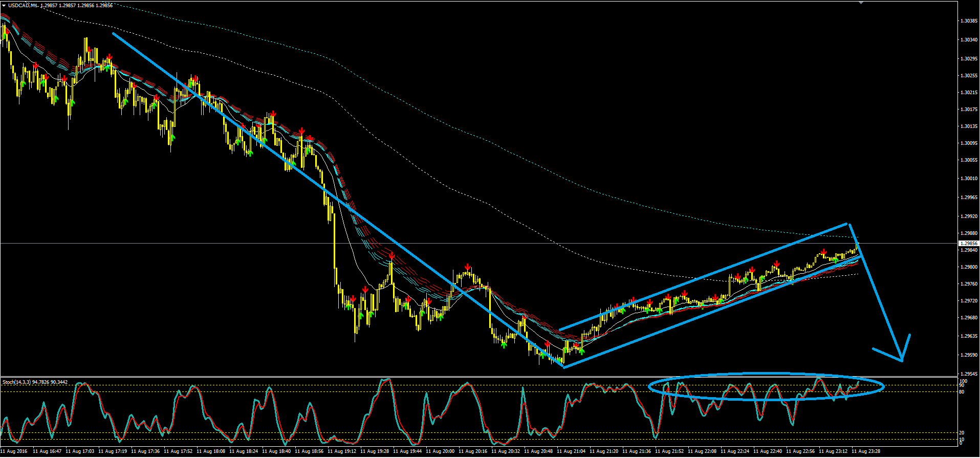This screenshot has width=980, height=458.
Task: Click the 11 Aug 19:28 time label
Action: point(375,451)
